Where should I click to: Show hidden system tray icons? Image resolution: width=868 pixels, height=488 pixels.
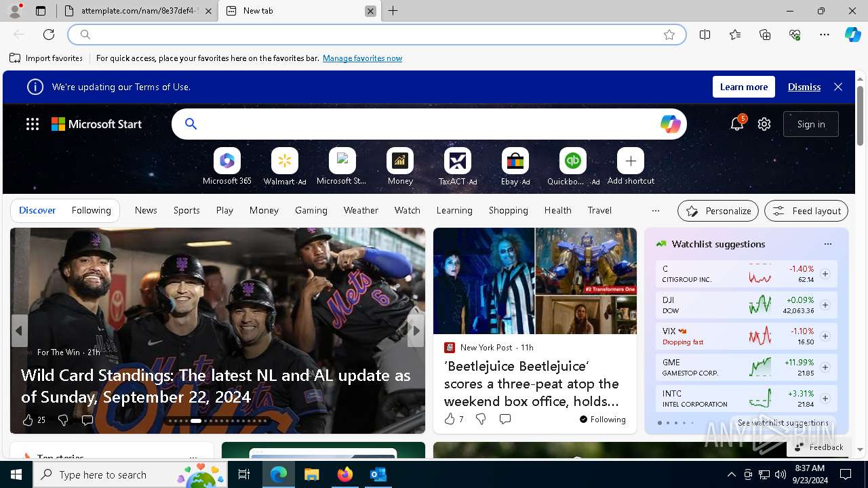[731, 474]
